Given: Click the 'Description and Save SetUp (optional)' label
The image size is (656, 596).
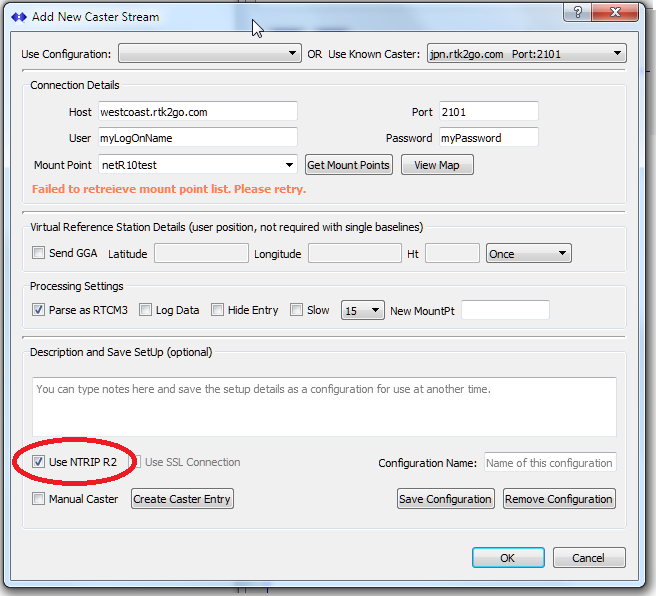Looking at the screenshot, I should [121, 352].
